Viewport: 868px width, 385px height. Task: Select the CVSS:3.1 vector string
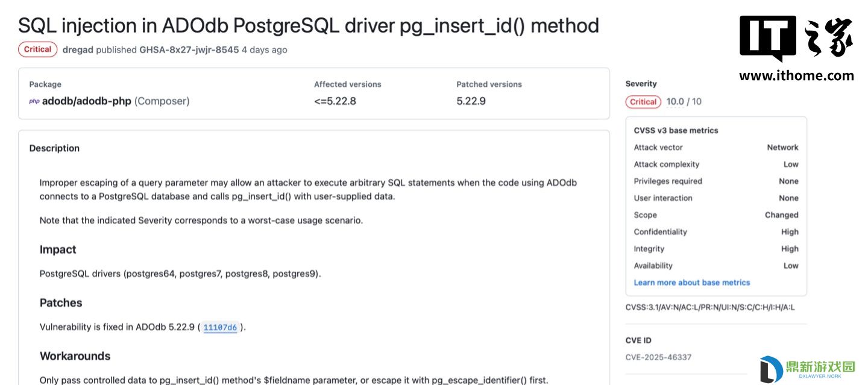[x=710, y=307]
